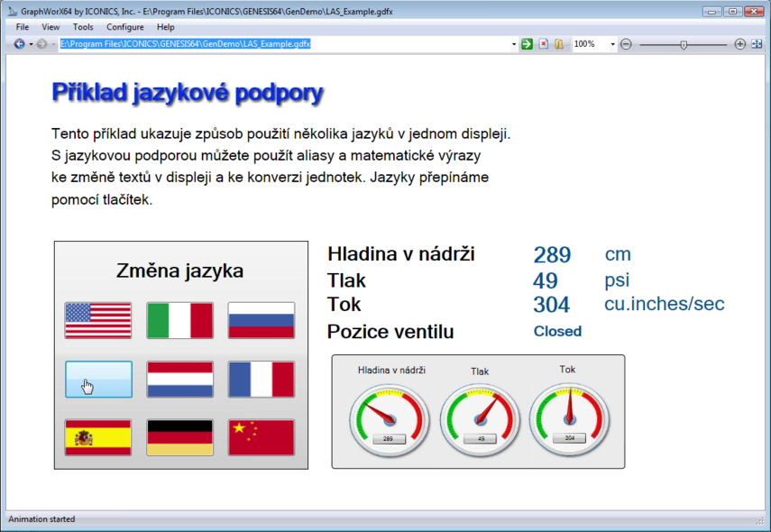Choose the Russian flag language button
The image size is (771, 532).
click(x=261, y=320)
